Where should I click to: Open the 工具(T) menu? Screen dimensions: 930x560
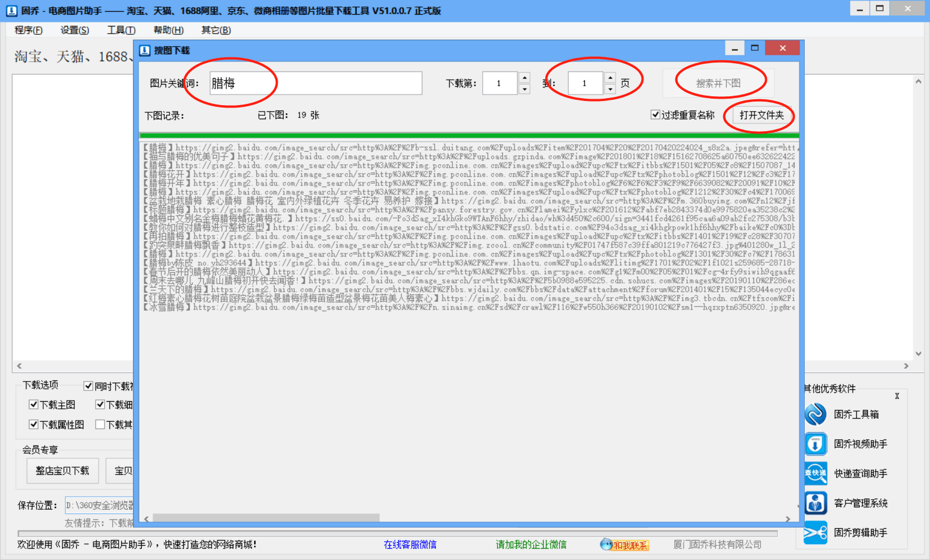[x=121, y=30]
